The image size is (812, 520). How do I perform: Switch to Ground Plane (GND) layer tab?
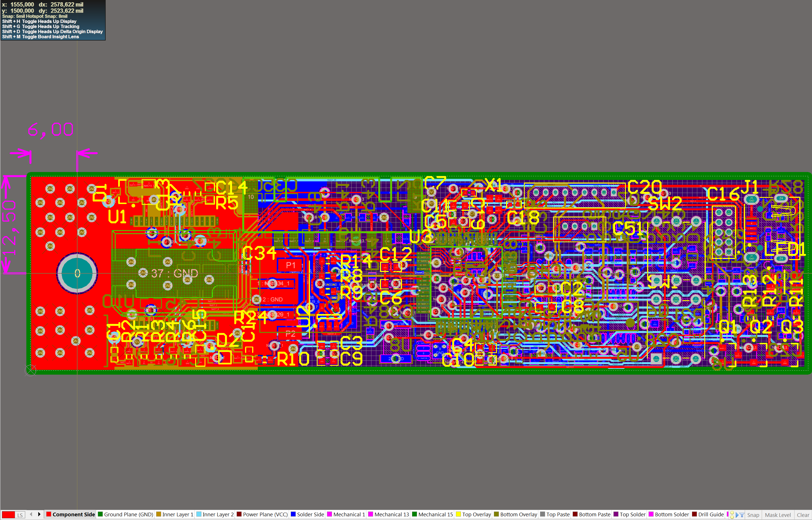tap(128, 515)
